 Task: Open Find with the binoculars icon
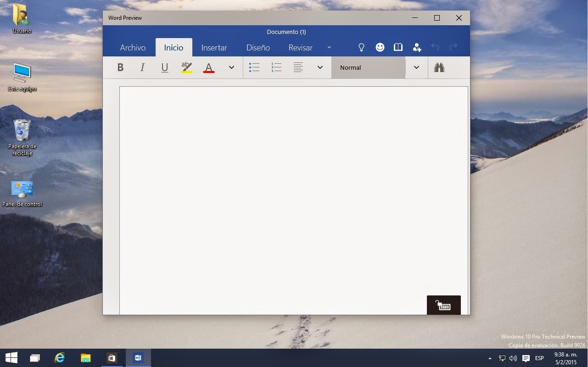click(439, 67)
